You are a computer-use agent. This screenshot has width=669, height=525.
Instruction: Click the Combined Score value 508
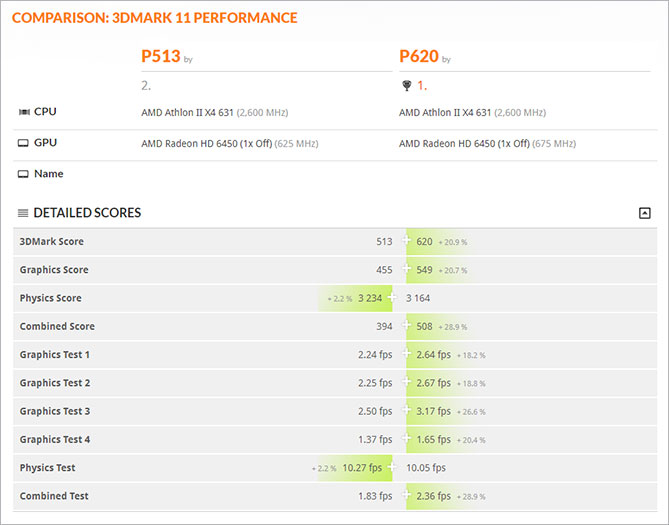coord(425,327)
